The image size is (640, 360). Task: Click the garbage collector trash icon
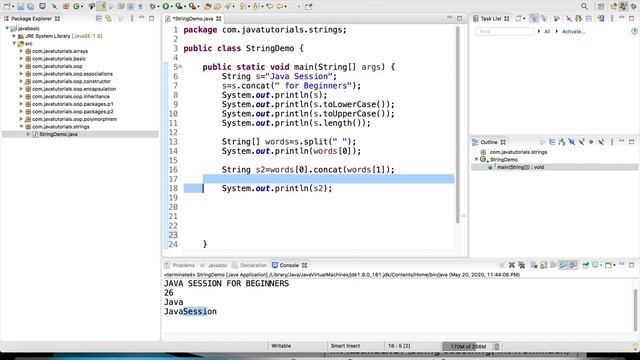pyautogui.click(x=497, y=347)
